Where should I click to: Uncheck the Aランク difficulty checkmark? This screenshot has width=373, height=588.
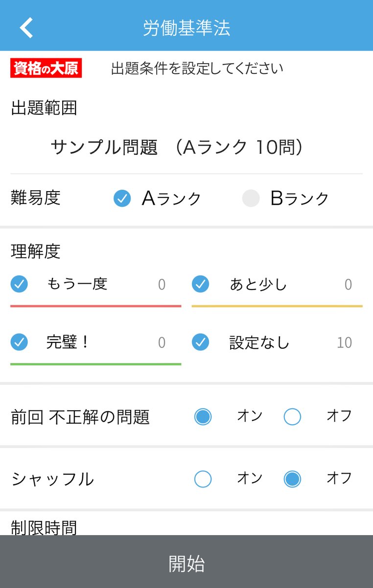122,198
